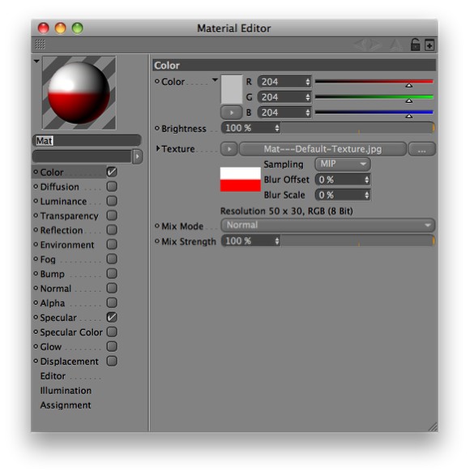This screenshot has width=470, height=476.
Task: Open the Editor settings page
Action: pos(53,375)
